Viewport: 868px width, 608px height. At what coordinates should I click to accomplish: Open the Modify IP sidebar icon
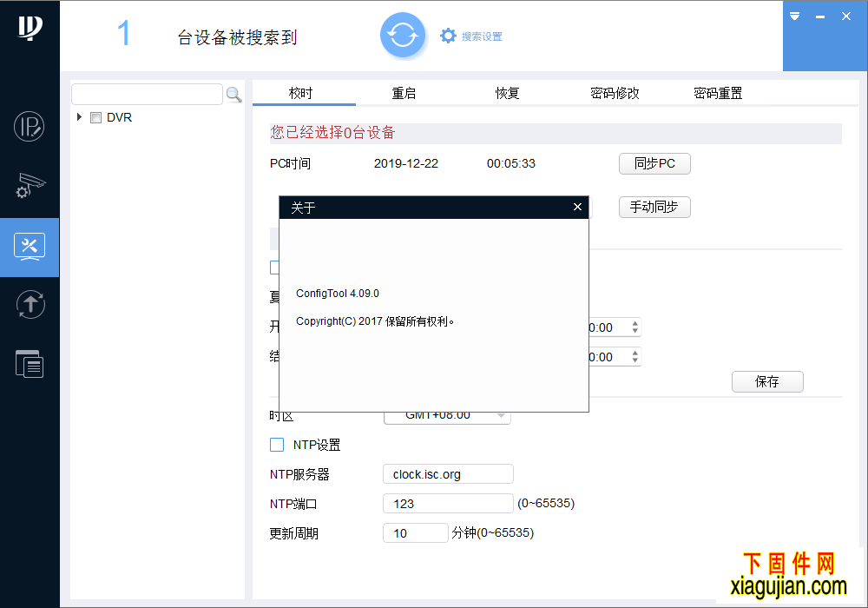pos(30,126)
